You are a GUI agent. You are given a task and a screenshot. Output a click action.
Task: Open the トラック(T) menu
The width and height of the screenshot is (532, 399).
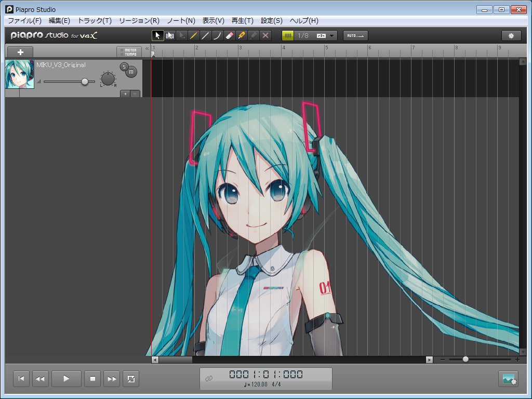[x=95, y=21]
